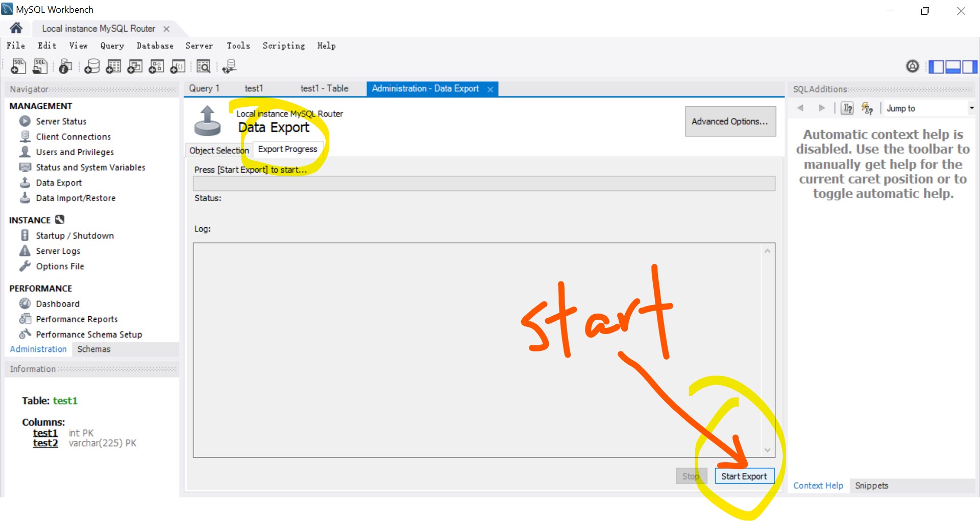This screenshot has height=521, width=980.
Task: Open the object inspector toolbar icon
Action: pyautogui.click(x=65, y=66)
